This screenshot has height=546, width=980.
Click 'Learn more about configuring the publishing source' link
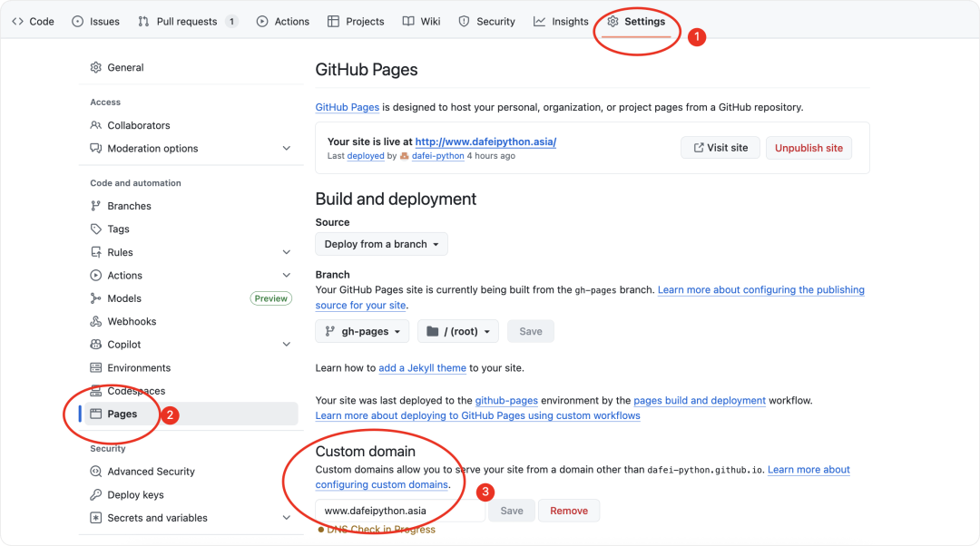click(760, 289)
